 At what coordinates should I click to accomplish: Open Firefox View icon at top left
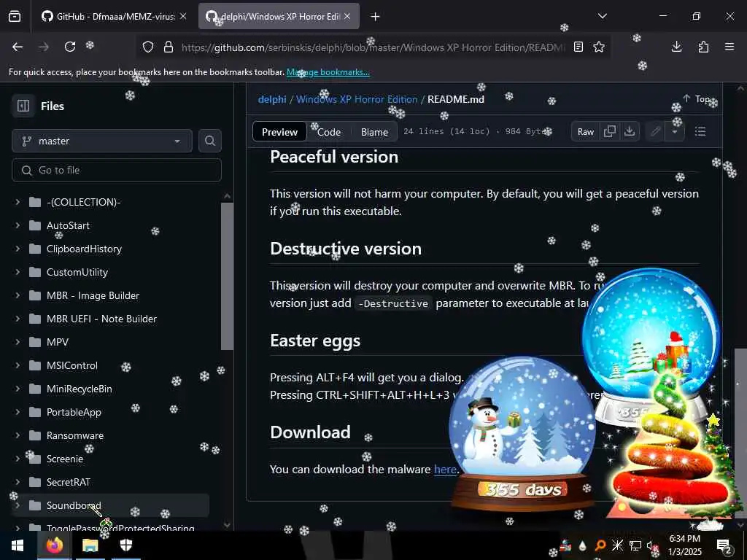coord(15,16)
